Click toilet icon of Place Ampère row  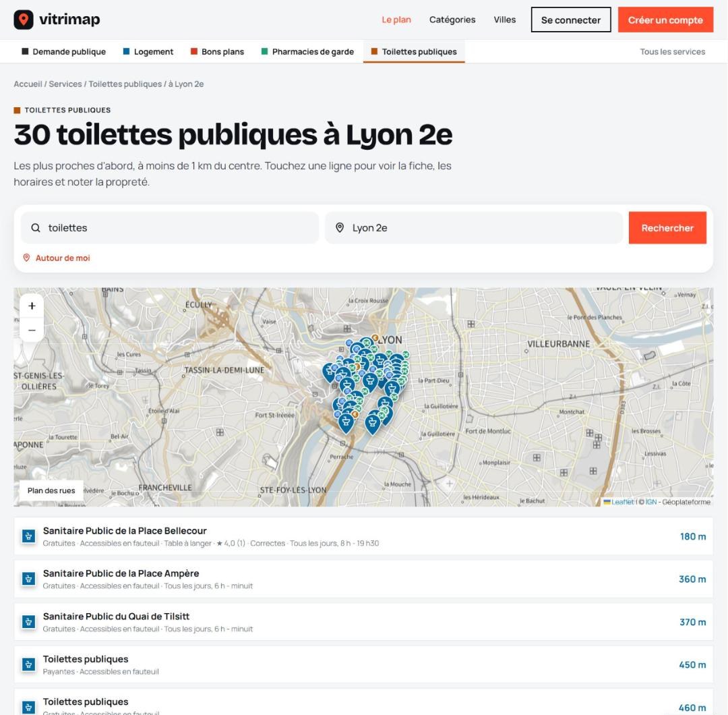(x=29, y=579)
